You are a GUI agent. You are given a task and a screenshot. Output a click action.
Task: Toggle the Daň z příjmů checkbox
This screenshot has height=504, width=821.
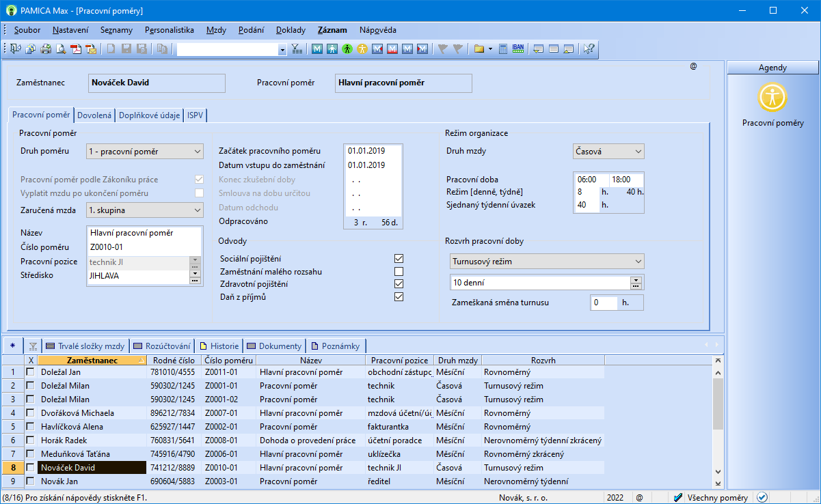click(x=399, y=296)
